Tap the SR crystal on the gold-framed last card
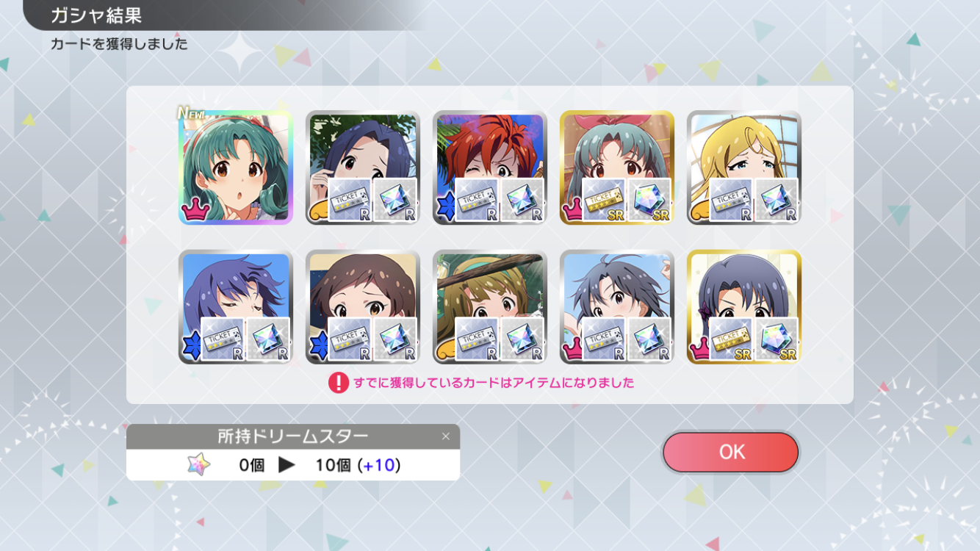 (777, 339)
